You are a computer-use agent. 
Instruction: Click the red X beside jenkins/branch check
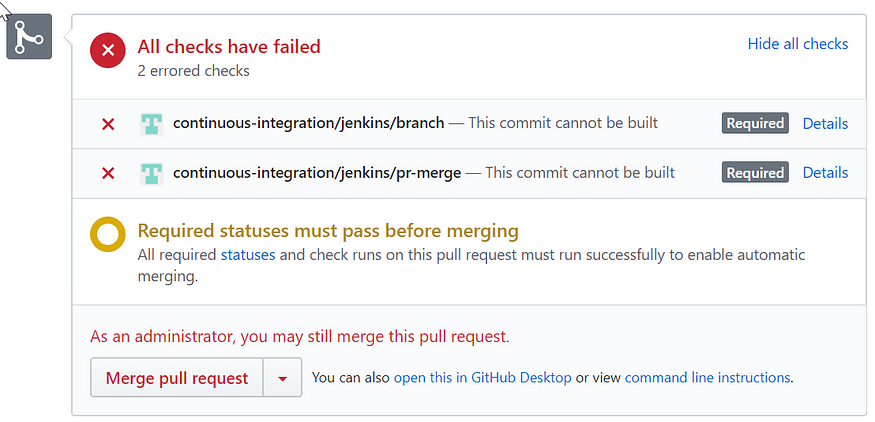coord(108,124)
